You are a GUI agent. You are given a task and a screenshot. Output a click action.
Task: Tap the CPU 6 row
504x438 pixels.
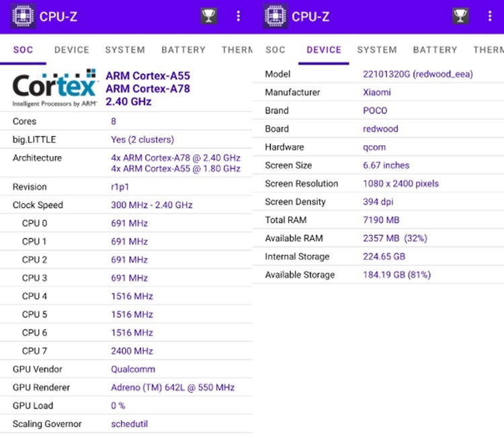coord(126,333)
